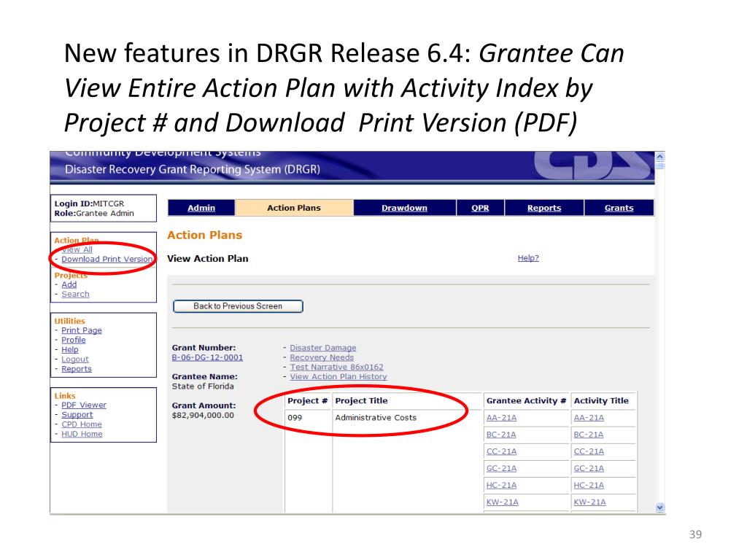Select the Action Plans tab
The height and width of the screenshot is (560, 747).
pos(294,208)
